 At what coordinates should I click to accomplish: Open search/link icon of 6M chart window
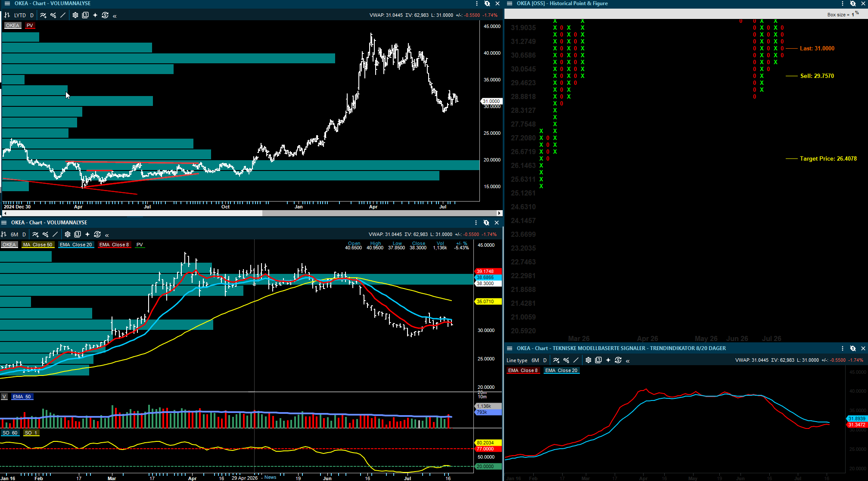(x=486, y=223)
